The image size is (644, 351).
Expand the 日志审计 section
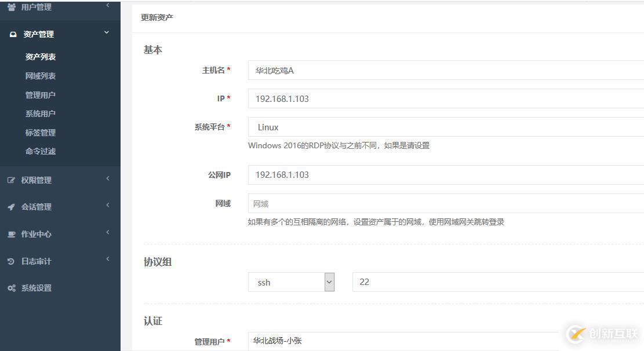(107, 261)
